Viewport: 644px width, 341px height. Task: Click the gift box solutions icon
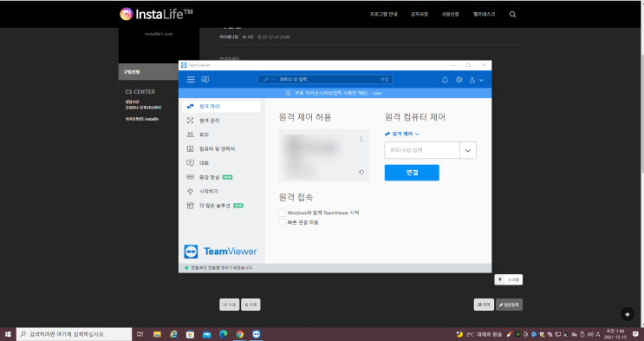pos(190,206)
